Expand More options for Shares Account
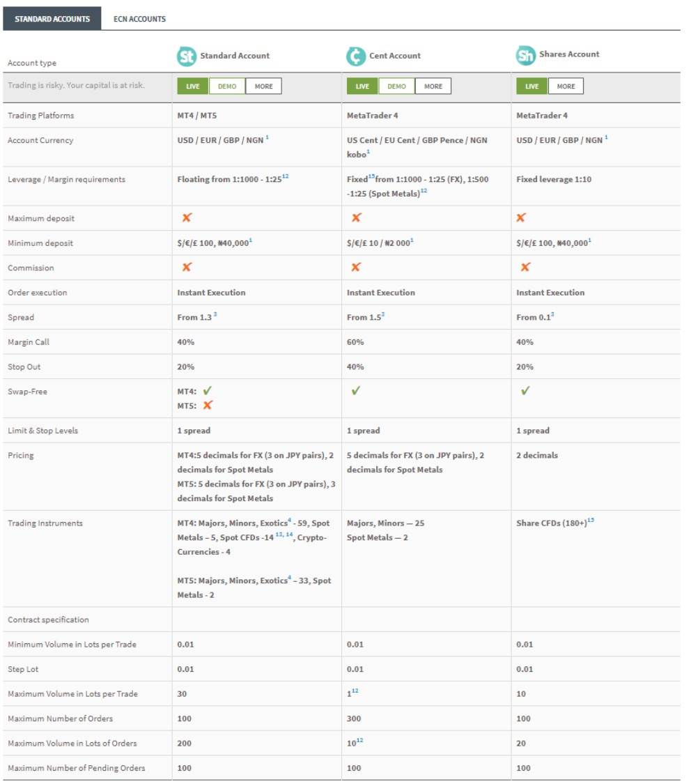 (566, 86)
